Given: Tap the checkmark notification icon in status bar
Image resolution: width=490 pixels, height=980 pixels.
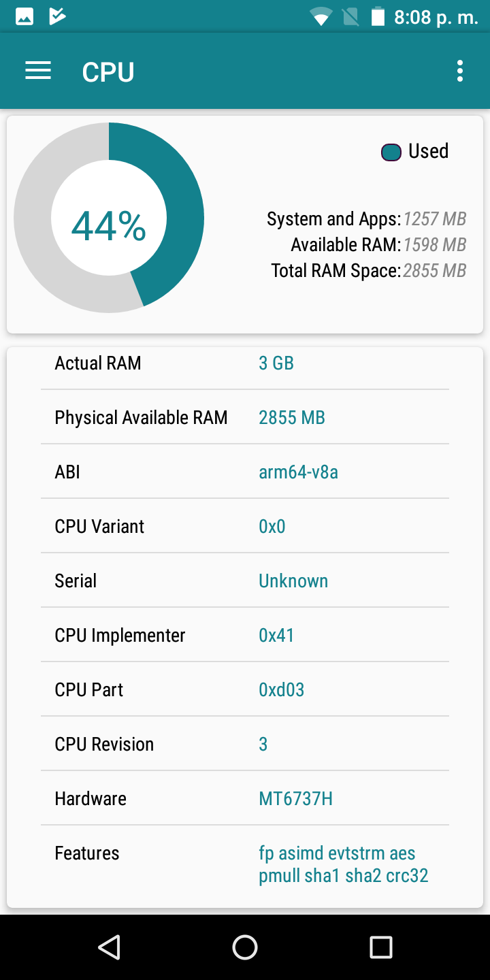Looking at the screenshot, I should point(58,16).
